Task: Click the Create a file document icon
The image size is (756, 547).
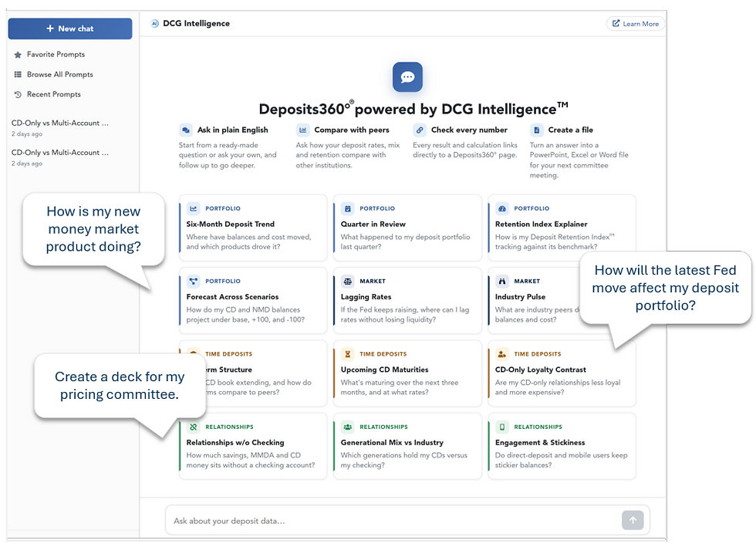Action: click(537, 130)
